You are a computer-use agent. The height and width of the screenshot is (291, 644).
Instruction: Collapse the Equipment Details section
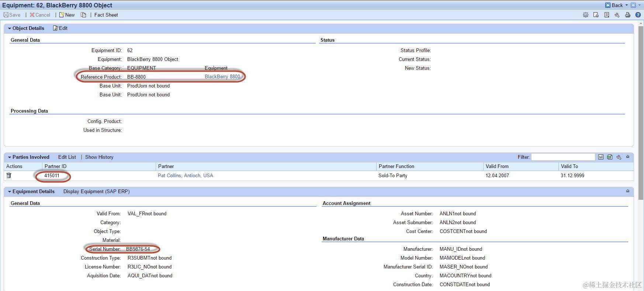click(x=10, y=192)
